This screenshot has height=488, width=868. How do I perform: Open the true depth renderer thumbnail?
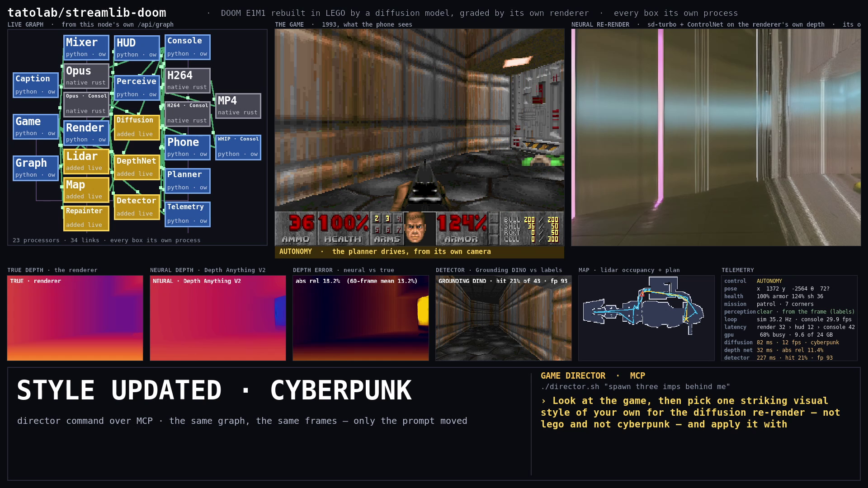[75, 318]
